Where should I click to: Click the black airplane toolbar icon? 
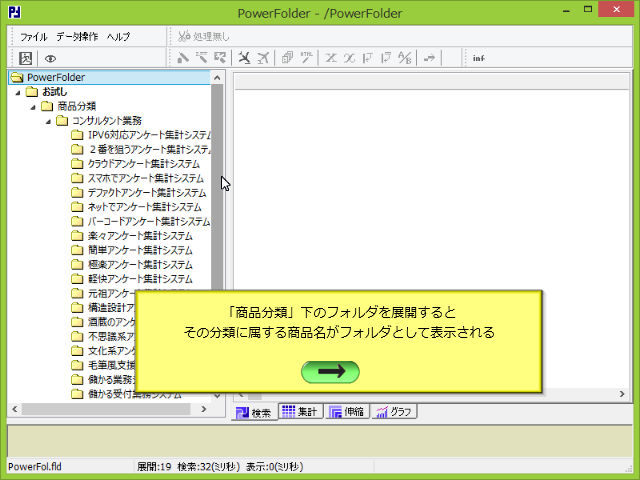[244, 58]
